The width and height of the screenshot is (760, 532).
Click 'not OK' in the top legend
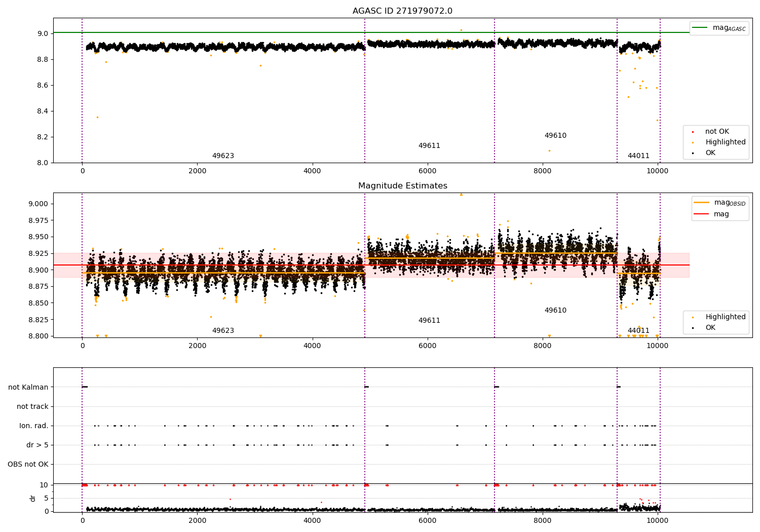pyautogui.click(x=717, y=132)
